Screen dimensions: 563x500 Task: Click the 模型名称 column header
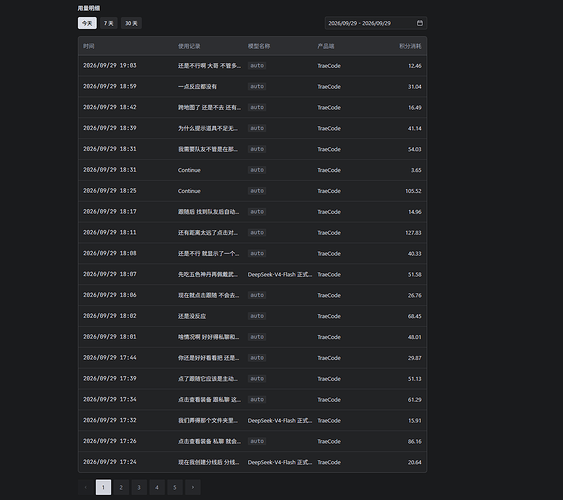259,46
